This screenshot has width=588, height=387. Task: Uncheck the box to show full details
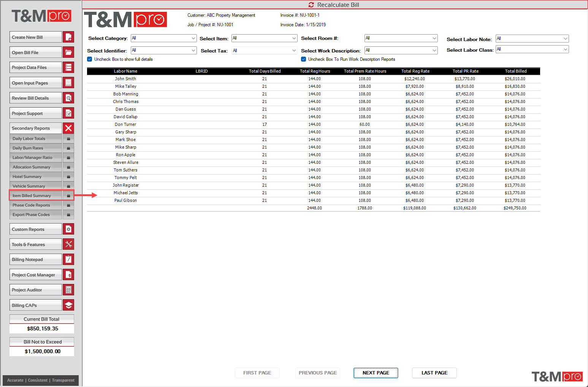90,59
